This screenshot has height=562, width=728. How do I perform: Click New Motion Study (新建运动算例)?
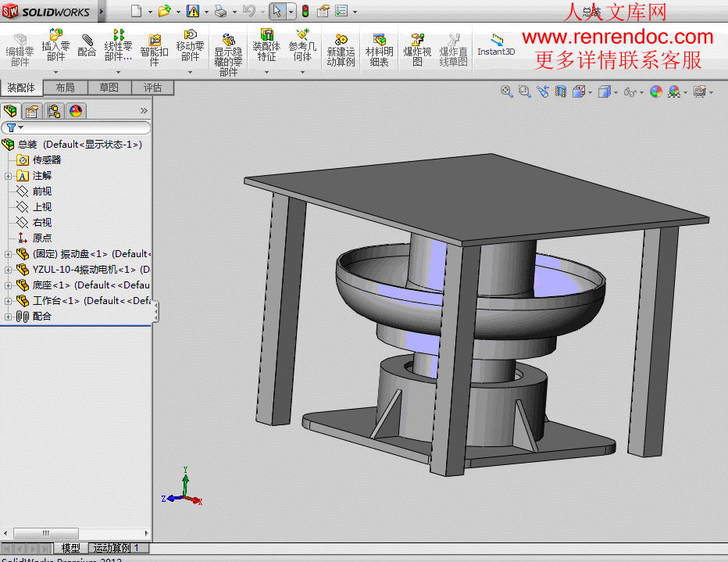click(x=341, y=50)
